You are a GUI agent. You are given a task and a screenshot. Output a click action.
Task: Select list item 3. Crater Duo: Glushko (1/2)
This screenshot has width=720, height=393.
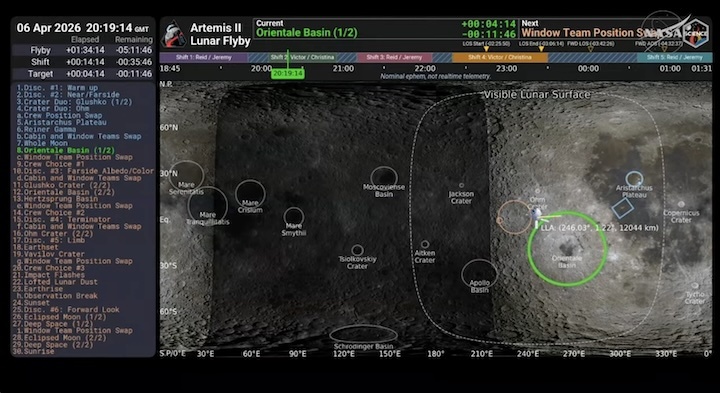click(x=74, y=102)
